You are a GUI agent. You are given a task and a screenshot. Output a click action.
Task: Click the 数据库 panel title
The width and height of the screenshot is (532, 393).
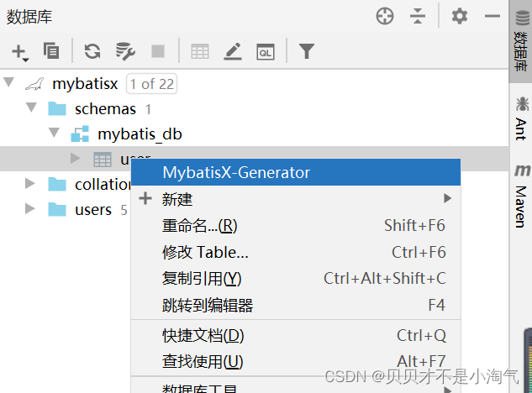pos(29,17)
